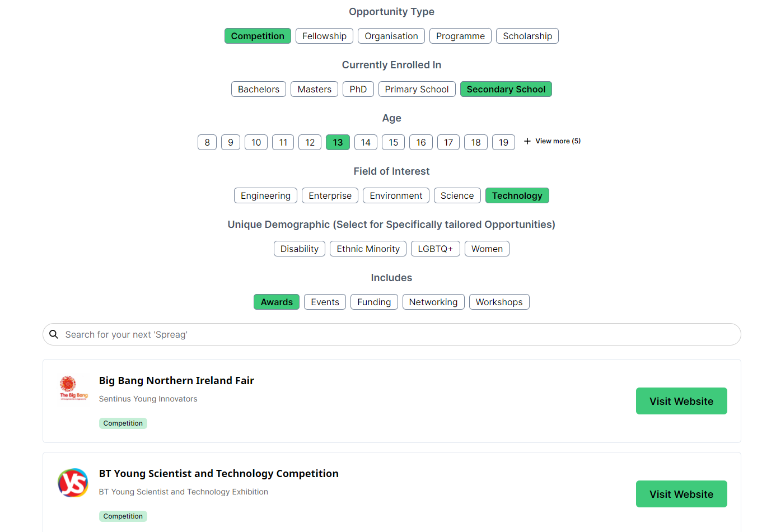Image resolution: width=776 pixels, height=532 pixels.
Task: Deselect the Competition opportunity type filter
Action: (x=258, y=36)
